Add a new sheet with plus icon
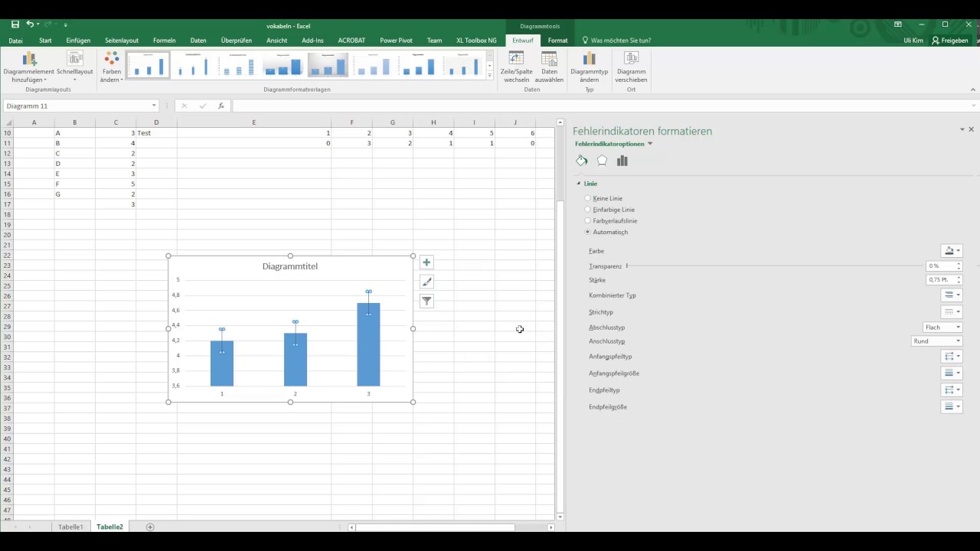 (x=150, y=527)
